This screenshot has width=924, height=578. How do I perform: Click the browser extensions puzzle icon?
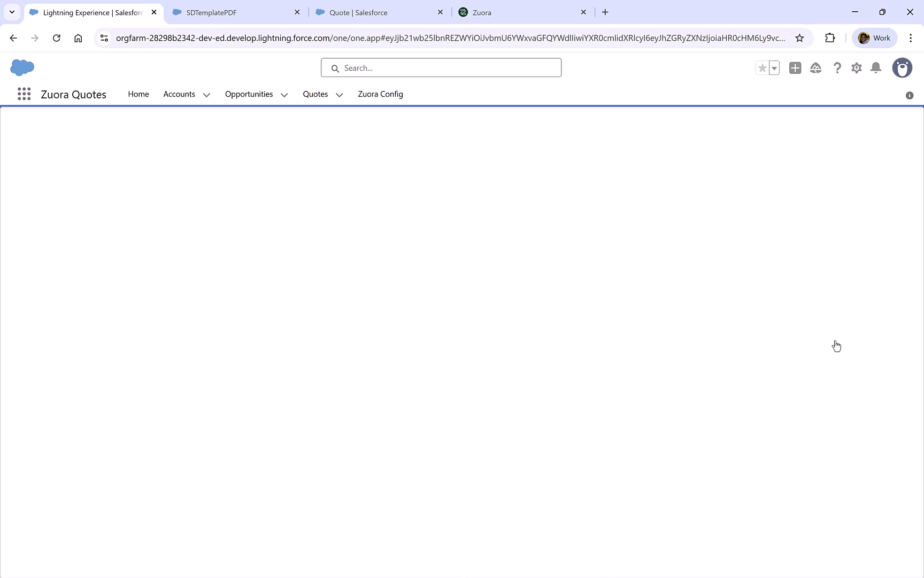coord(830,37)
